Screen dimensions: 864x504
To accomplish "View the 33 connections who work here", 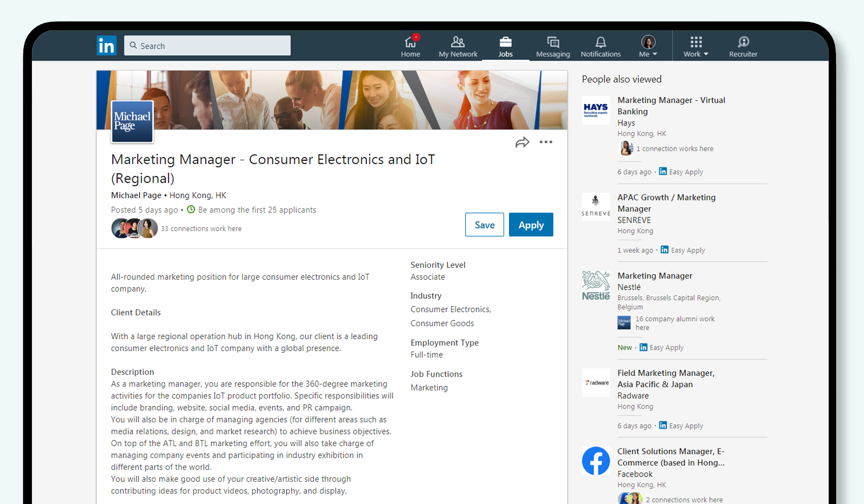I will [x=201, y=228].
